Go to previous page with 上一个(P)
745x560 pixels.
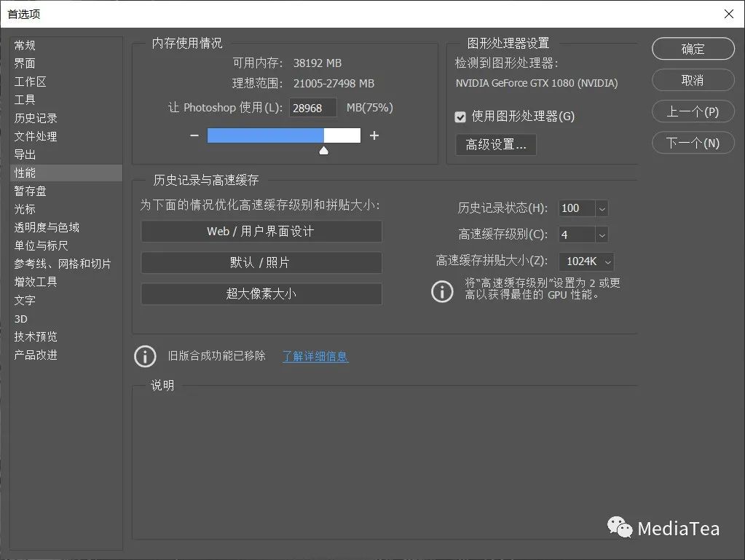click(x=693, y=111)
